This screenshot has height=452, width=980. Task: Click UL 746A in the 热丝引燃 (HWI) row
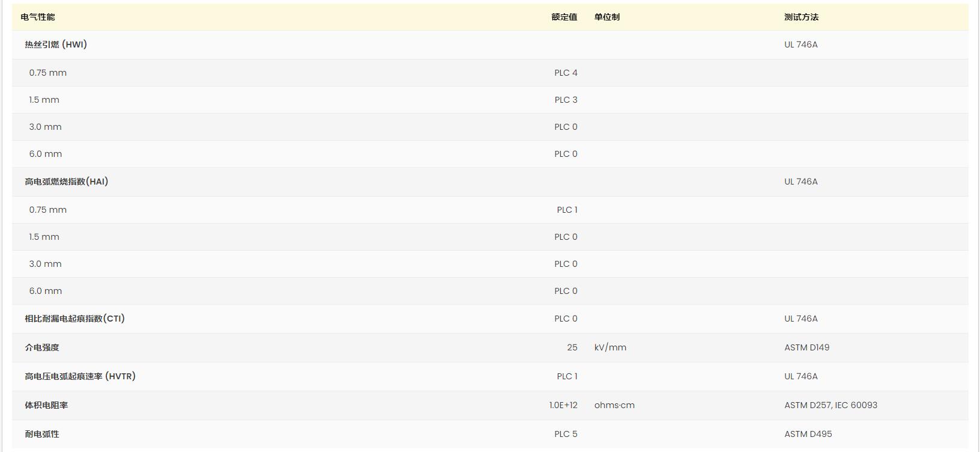pyautogui.click(x=801, y=44)
